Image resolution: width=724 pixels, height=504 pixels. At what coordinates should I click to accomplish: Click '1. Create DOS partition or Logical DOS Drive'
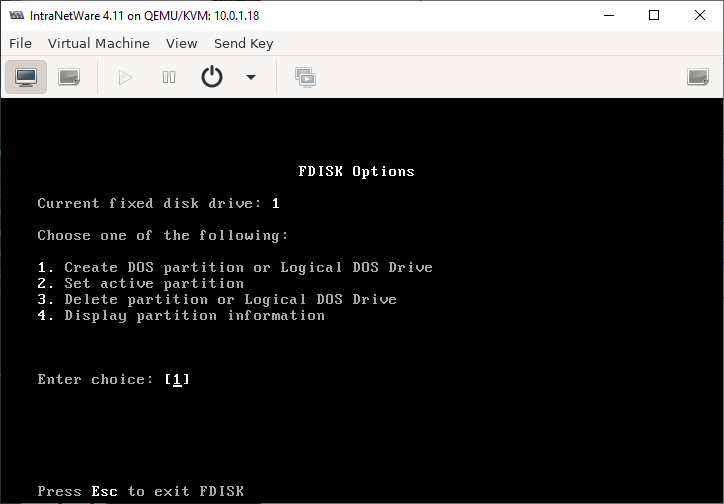[x=235, y=268]
